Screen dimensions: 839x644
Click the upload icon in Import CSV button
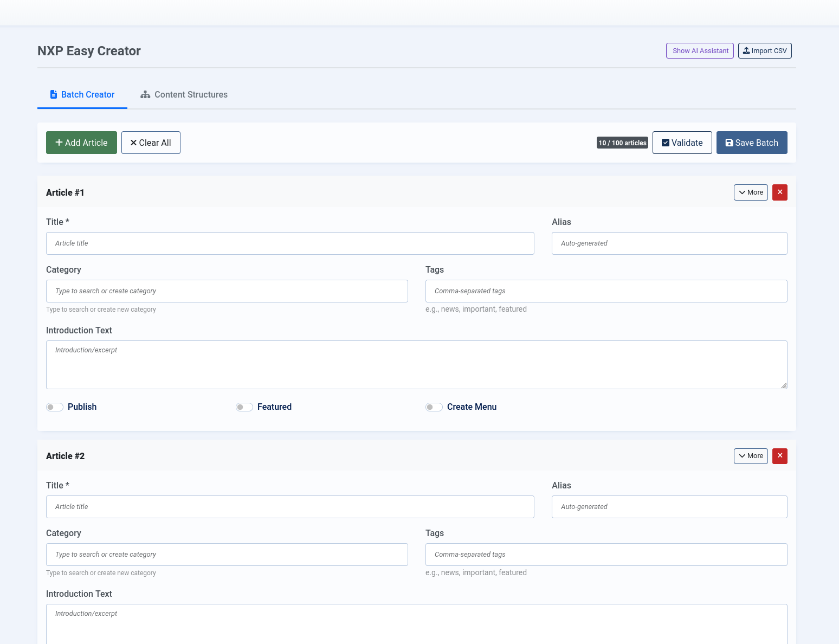pyautogui.click(x=746, y=50)
